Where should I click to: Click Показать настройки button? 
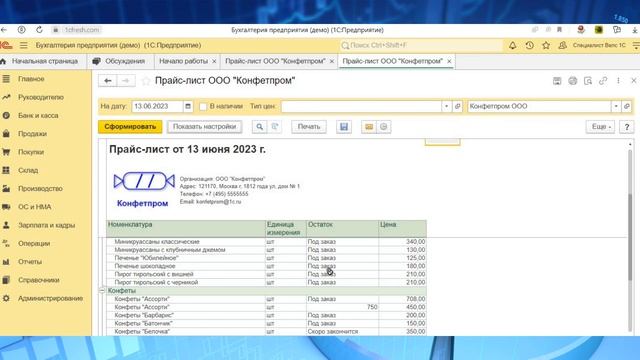tap(204, 127)
